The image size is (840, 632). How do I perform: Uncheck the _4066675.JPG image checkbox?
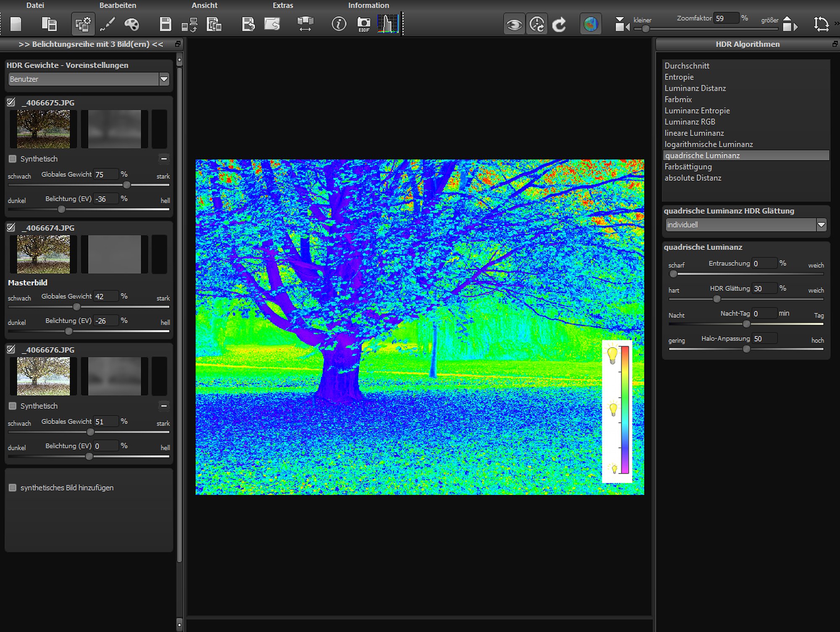[x=11, y=102]
